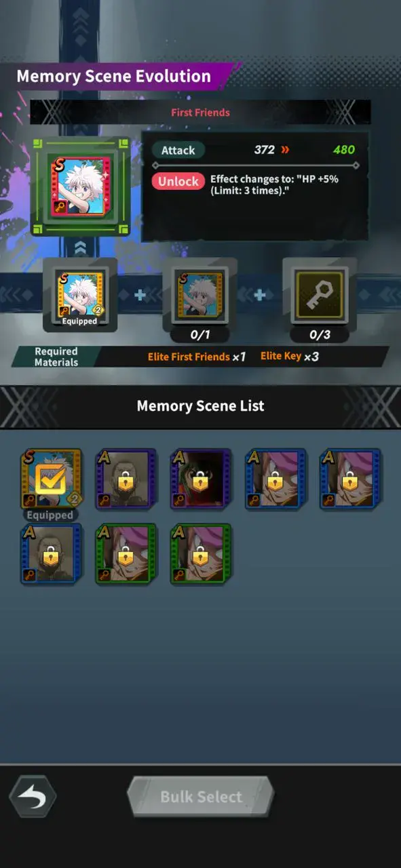Tap the Attack progress bar

255,165
